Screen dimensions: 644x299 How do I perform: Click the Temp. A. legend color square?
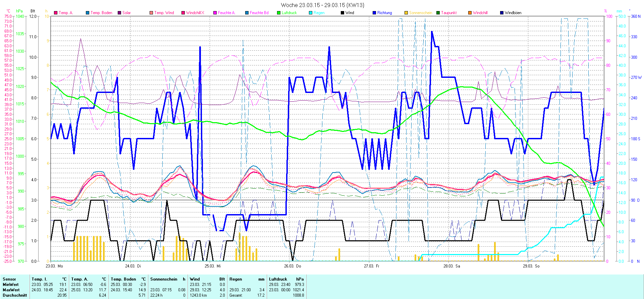(56, 13)
